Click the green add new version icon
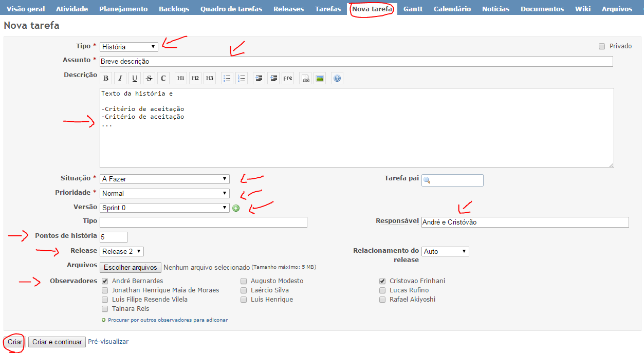644x353 pixels. point(236,208)
